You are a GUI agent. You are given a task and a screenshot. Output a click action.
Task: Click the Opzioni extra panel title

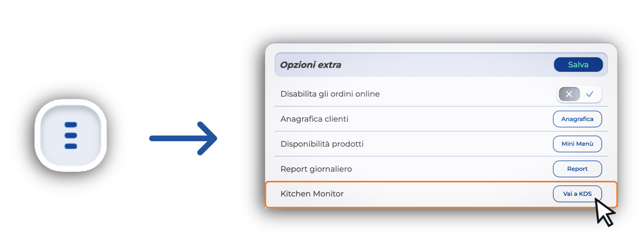310,65
